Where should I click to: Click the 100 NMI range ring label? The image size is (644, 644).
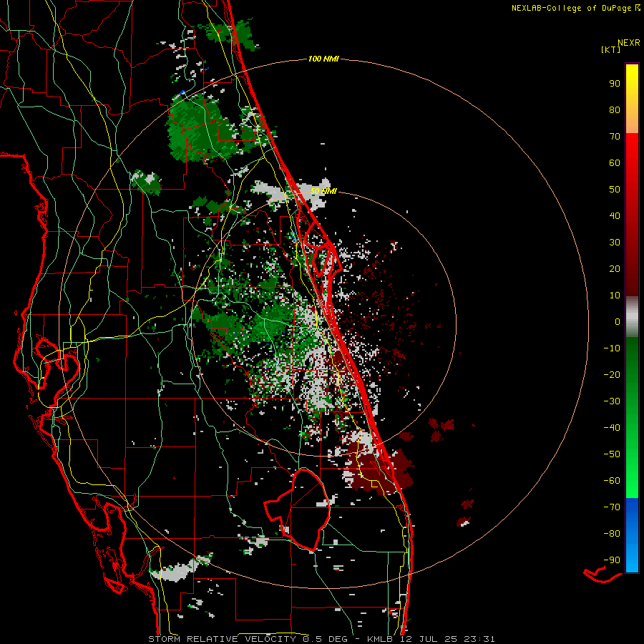[323, 59]
